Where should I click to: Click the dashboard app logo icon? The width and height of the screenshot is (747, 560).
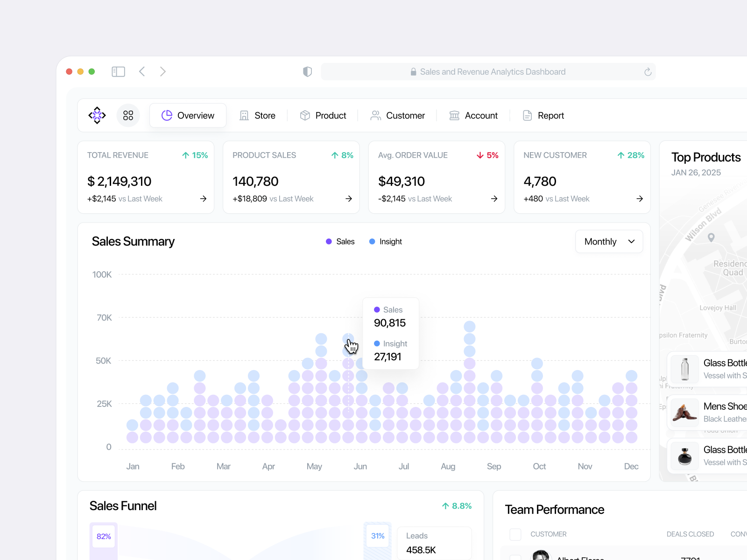[97, 115]
